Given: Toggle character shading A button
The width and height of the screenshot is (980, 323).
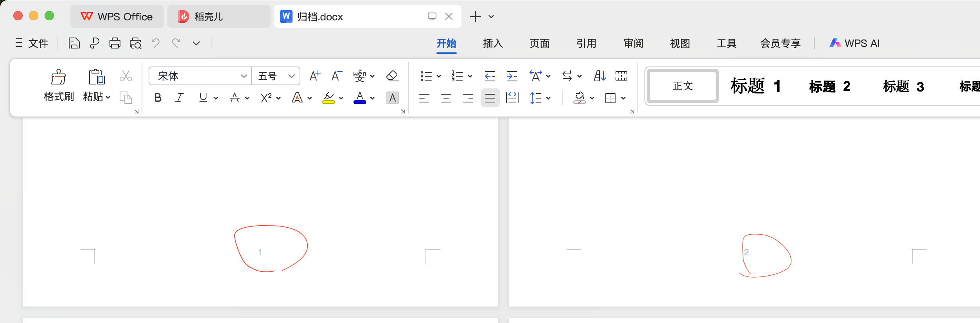Looking at the screenshot, I should (x=393, y=98).
